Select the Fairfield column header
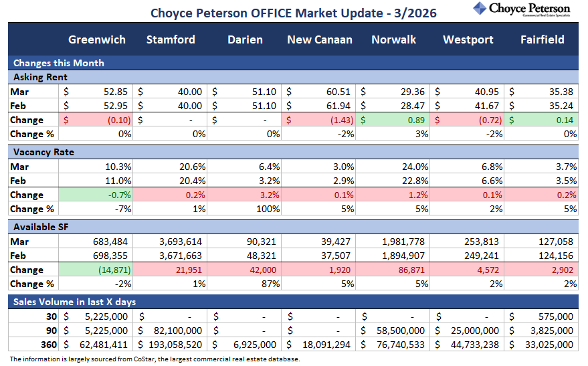The image size is (588, 366). 543,39
